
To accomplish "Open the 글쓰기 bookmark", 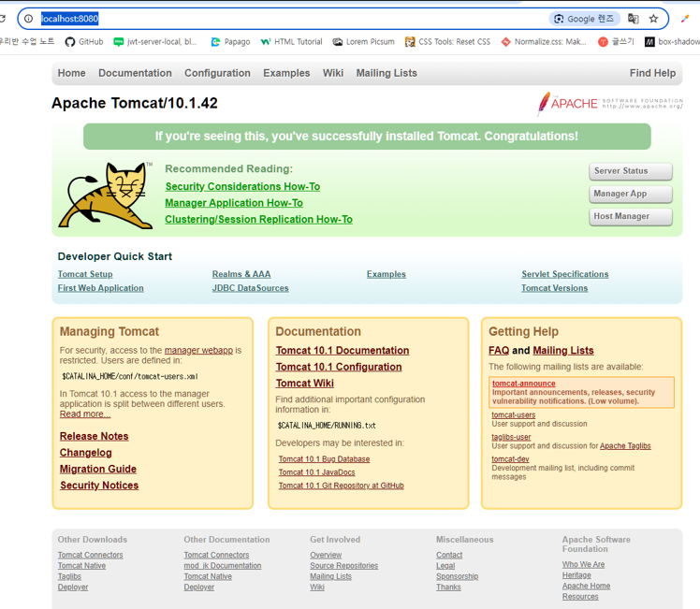I will pos(616,42).
